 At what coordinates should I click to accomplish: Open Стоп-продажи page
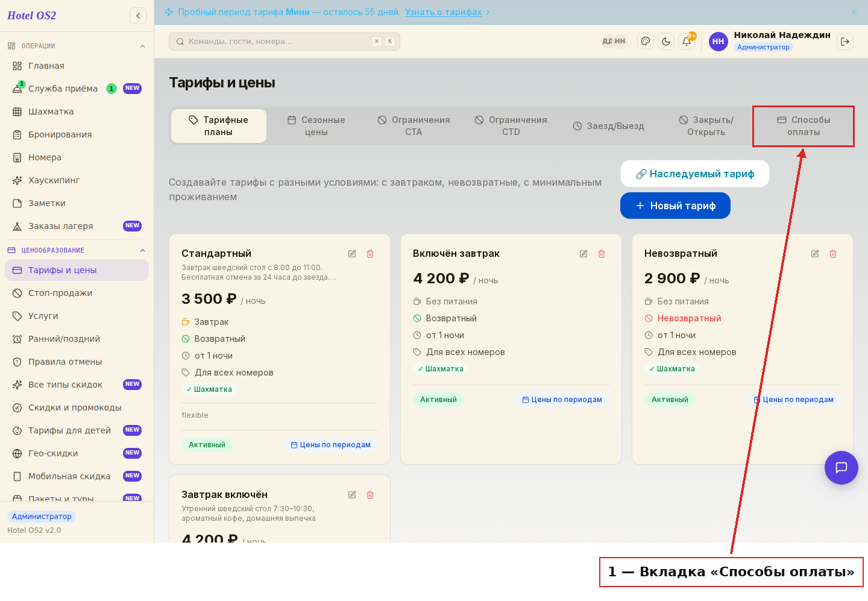(77, 293)
